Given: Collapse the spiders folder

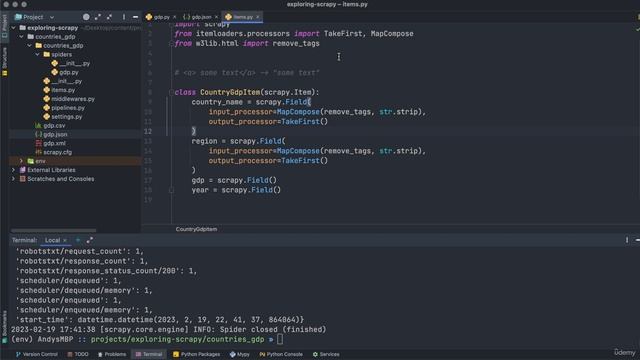Looking at the screenshot, I should 38,55.
